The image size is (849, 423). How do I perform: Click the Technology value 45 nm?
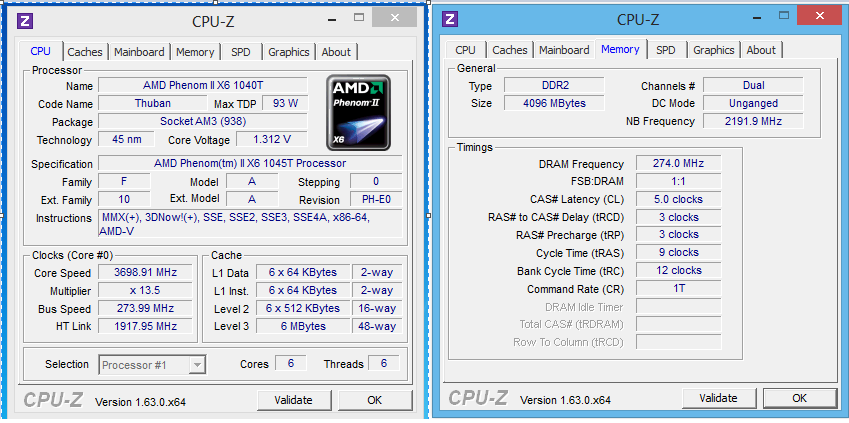pos(127,139)
